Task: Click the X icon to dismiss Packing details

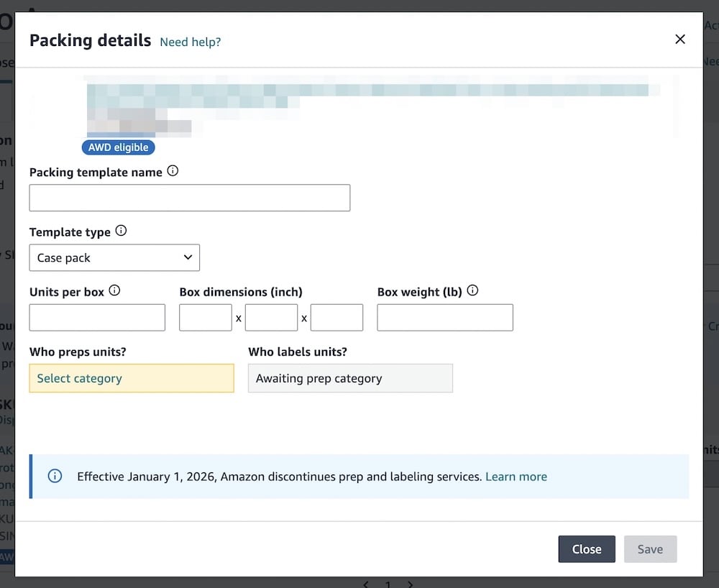Action: click(679, 40)
